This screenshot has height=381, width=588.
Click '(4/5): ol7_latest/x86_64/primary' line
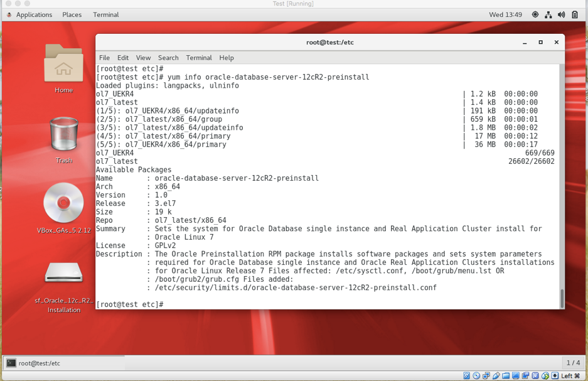pos(163,136)
